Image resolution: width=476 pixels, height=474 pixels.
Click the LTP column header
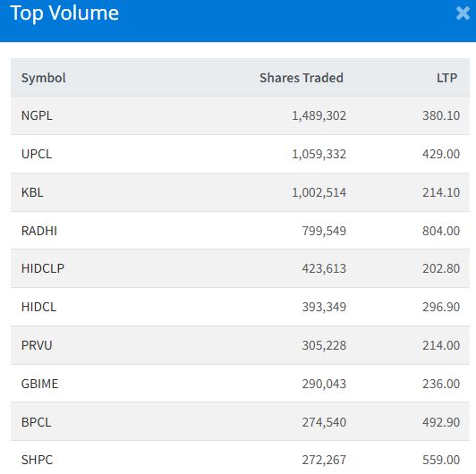[446, 78]
